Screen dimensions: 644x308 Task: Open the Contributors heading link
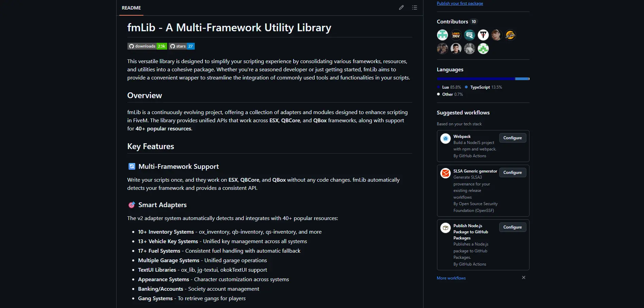coord(452,21)
